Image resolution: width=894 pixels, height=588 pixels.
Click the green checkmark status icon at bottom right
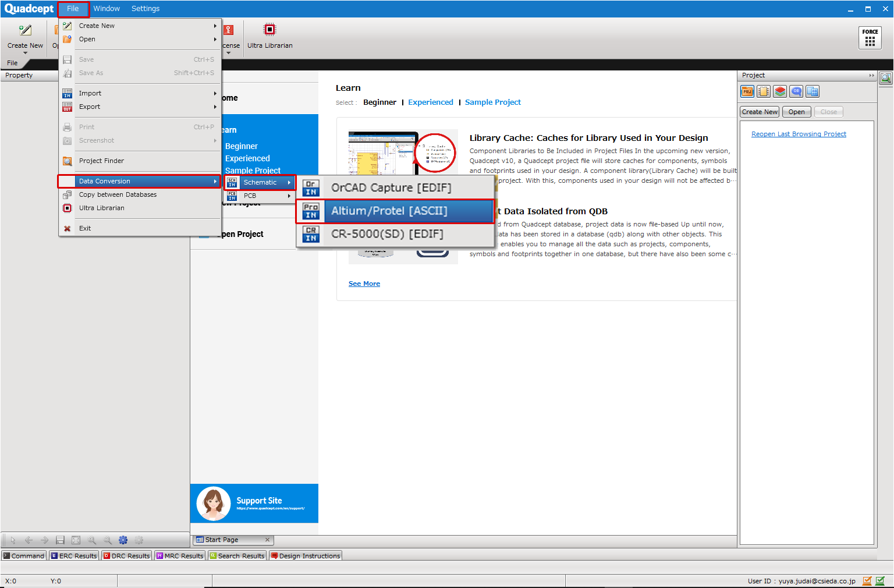tap(880, 580)
